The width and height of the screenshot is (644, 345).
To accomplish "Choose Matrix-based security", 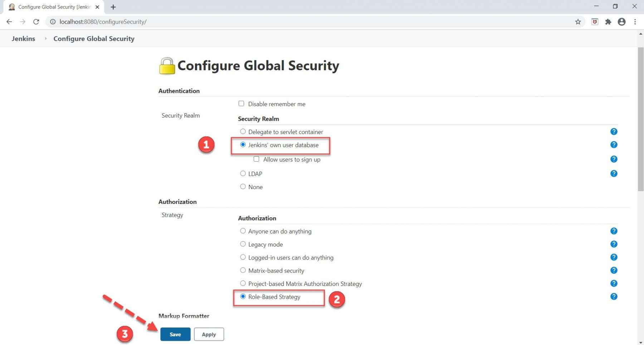I will point(243,270).
